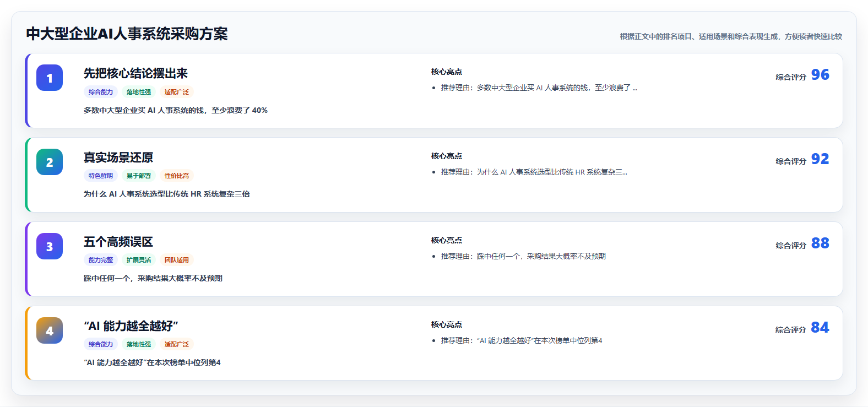The image size is (868, 407).
Task: Select the 适配广泛 tag in card 1
Action: coord(177,92)
